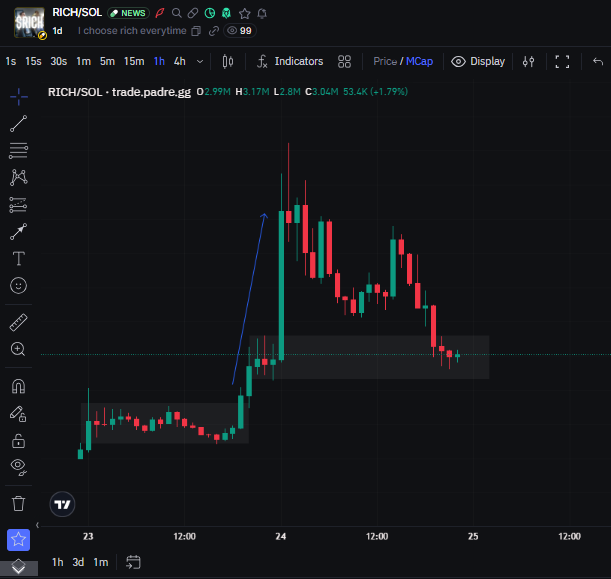Open the emoji sticker tool

18,286
